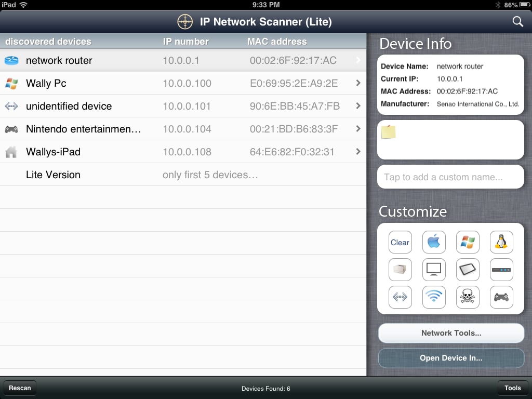Expand the Wally Pc row chevron
Image resolution: width=532 pixels, height=399 pixels.
coord(358,83)
